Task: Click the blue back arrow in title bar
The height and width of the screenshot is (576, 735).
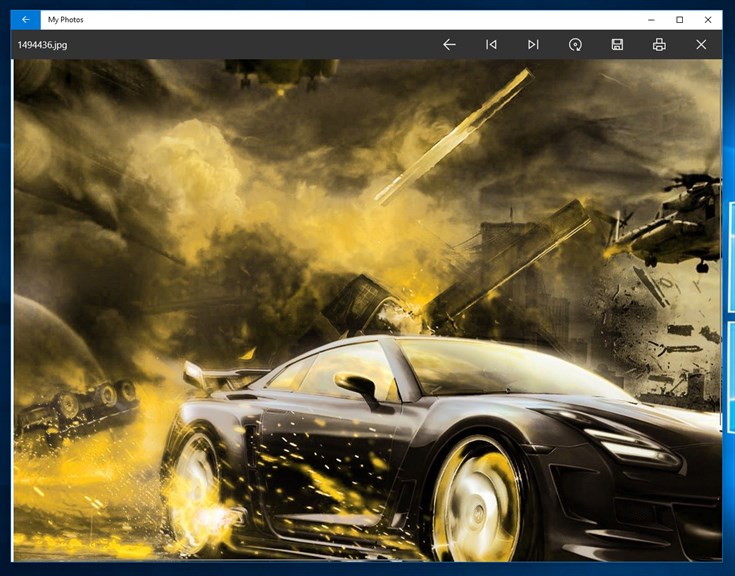Action: [x=26, y=20]
